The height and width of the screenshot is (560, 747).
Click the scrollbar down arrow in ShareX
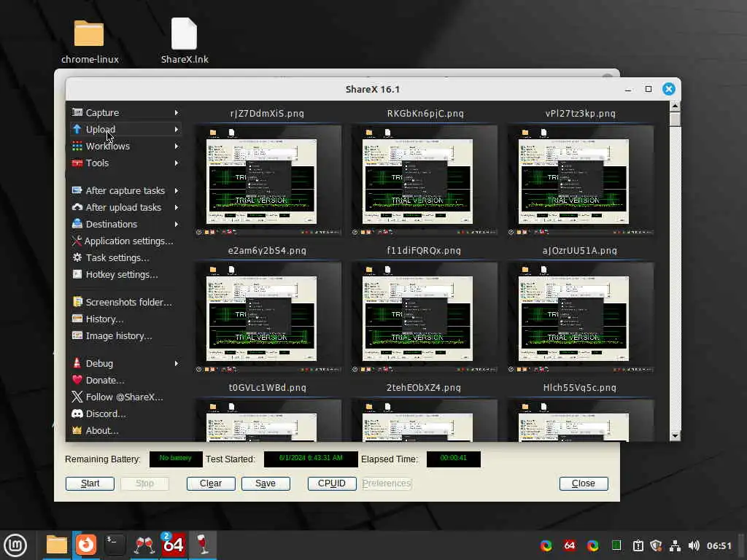pyautogui.click(x=675, y=435)
